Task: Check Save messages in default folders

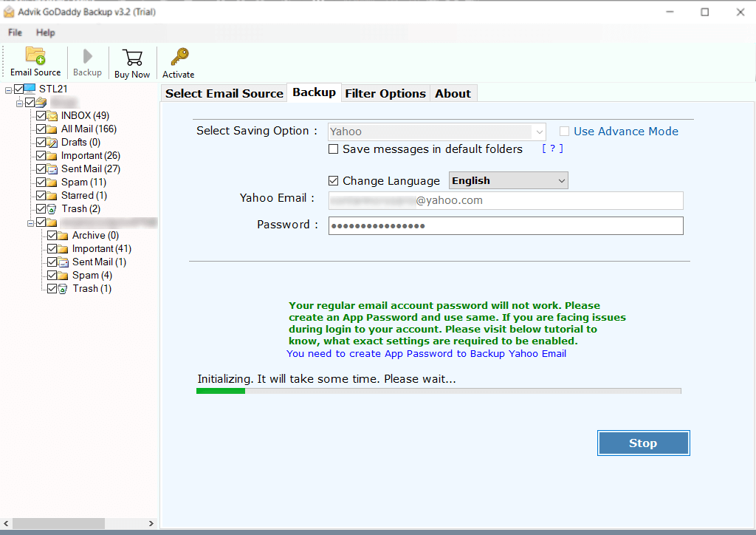Action: [x=333, y=149]
